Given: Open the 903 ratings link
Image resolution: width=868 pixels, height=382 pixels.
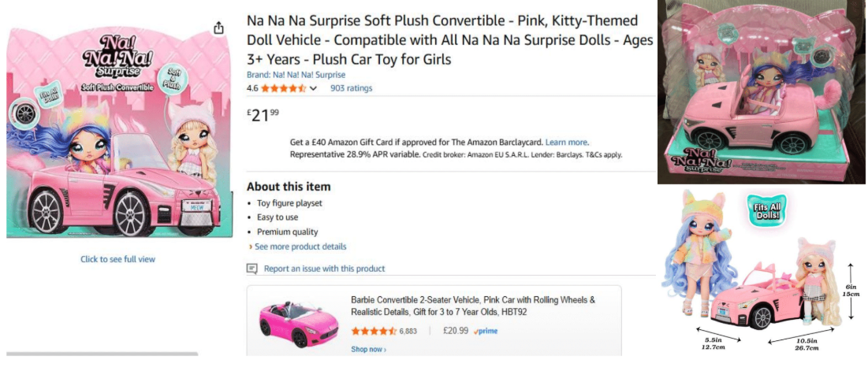Looking at the screenshot, I should [351, 88].
